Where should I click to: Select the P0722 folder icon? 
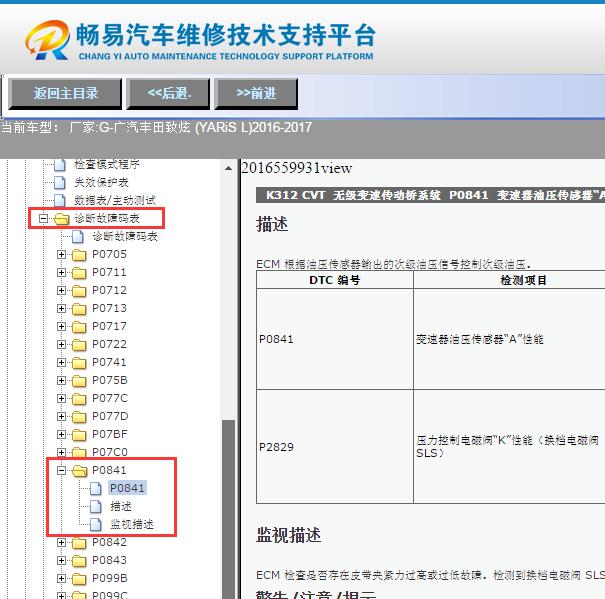pos(79,345)
